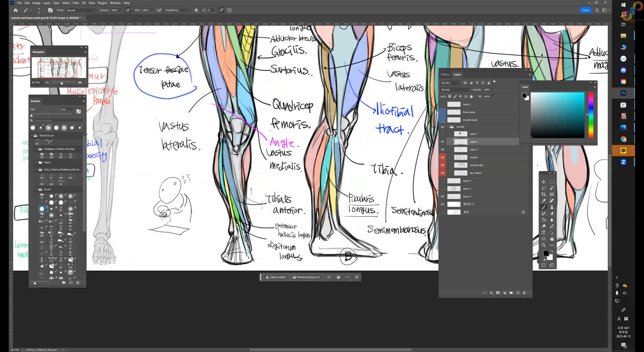Image resolution: width=644 pixels, height=352 pixels.
Task: Expand the Fabric brush folder
Action: click(x=36, y=162)
